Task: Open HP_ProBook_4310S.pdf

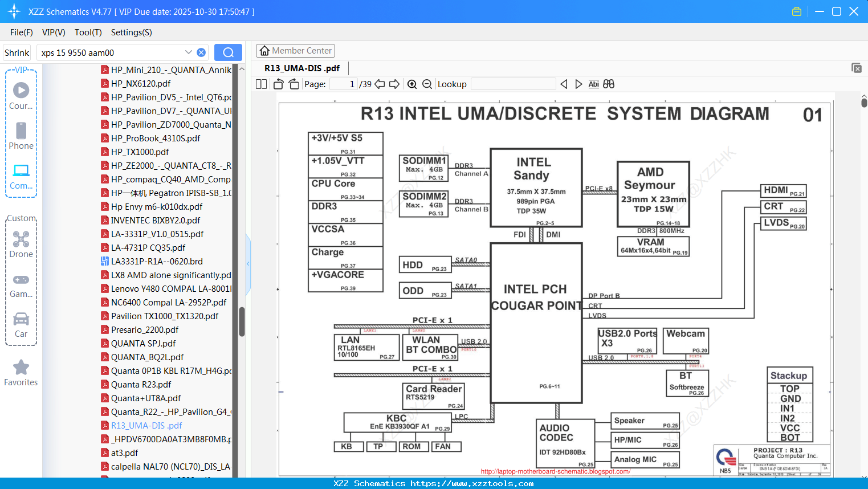Action: click(156, 138)
